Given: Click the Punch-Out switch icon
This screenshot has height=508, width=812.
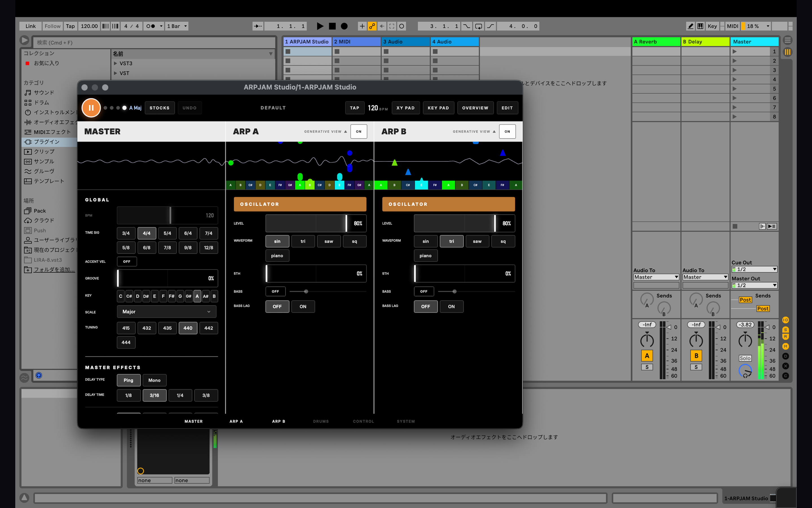Looking at the screenshot, I should pos(491,26).
